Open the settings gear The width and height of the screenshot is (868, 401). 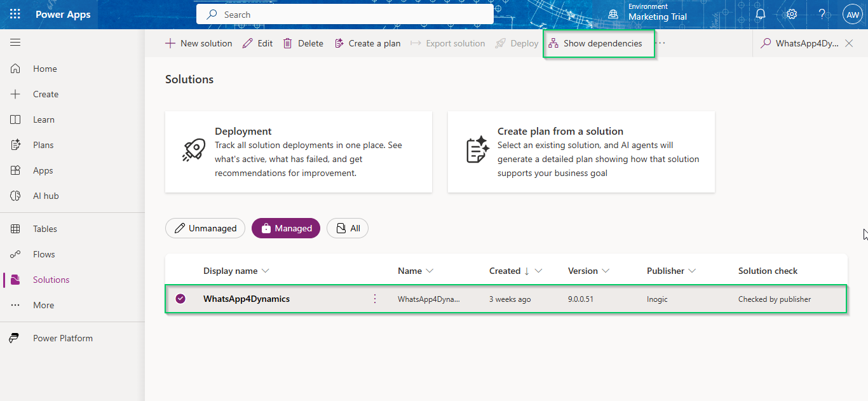point(791,15)
